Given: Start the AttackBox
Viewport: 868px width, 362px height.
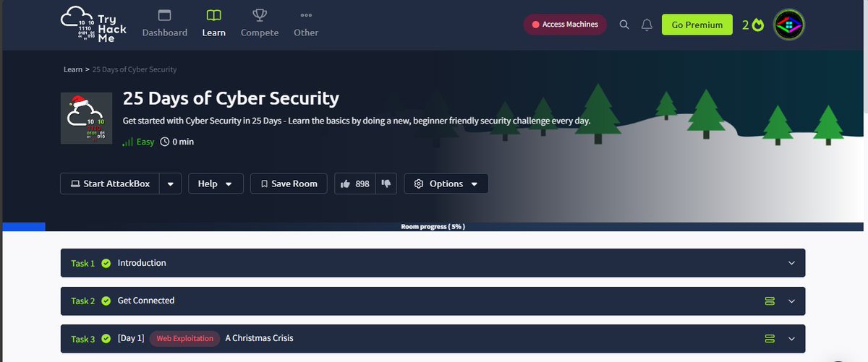Looking at the screenshot, I should tap(110, 184).
